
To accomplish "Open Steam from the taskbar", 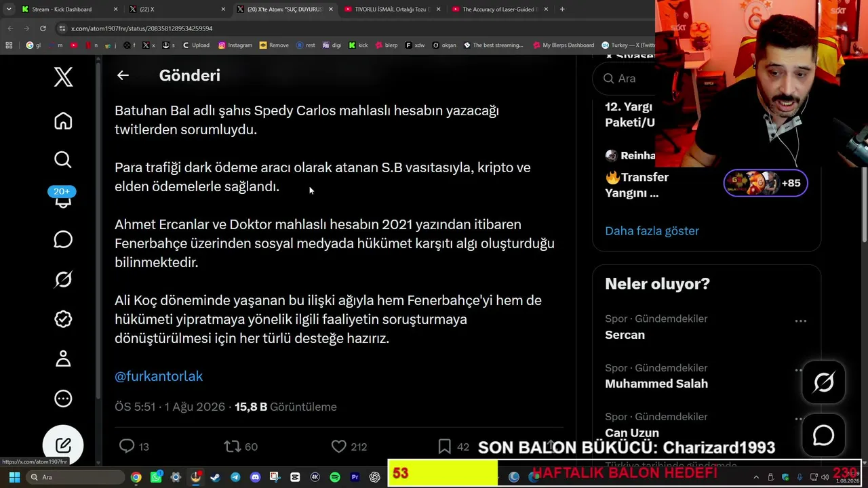I will click(x=216, y=477).
